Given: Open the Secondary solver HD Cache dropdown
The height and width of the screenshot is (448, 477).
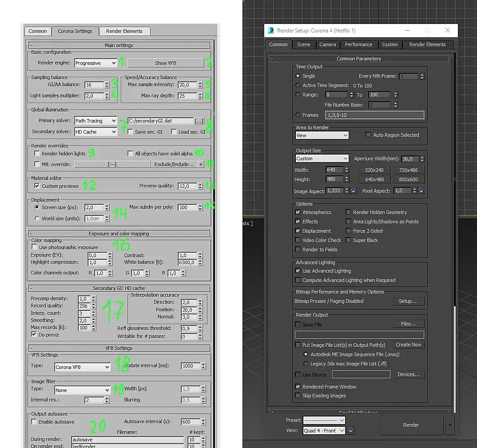Looking at the screenshot, I should [x=95, y=132].
